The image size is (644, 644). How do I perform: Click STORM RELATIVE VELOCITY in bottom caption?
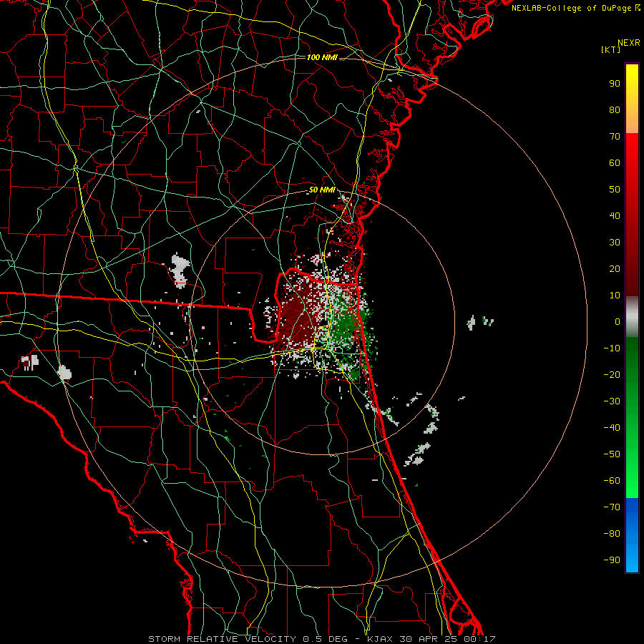(x=222, y=639)
